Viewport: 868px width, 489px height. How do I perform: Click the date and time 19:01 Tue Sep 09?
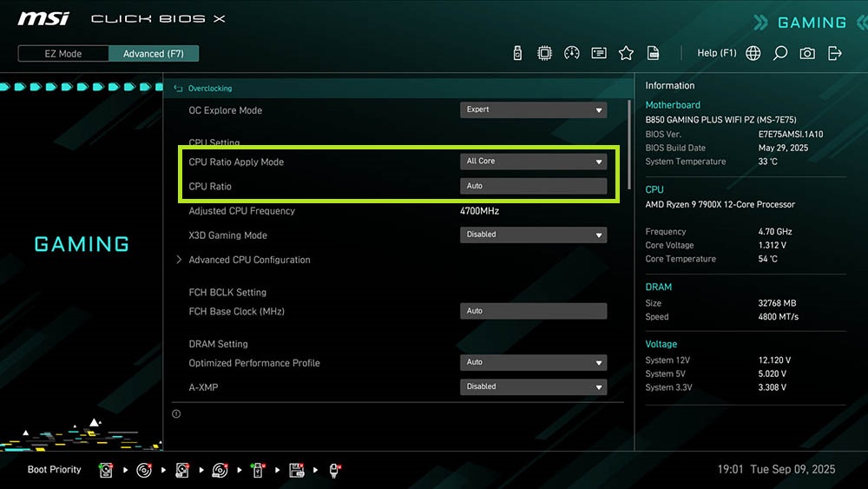coord(776,470)
